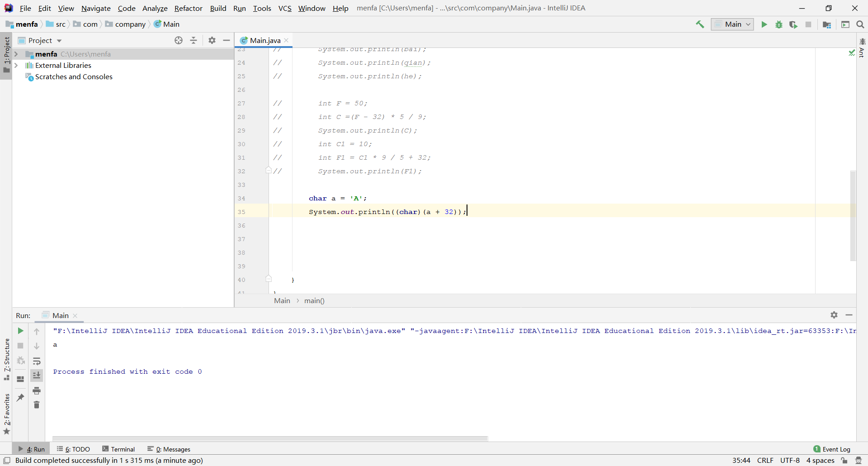Rerun Main in Run panel
Screen dimensions: 868x466
[20, 331]
